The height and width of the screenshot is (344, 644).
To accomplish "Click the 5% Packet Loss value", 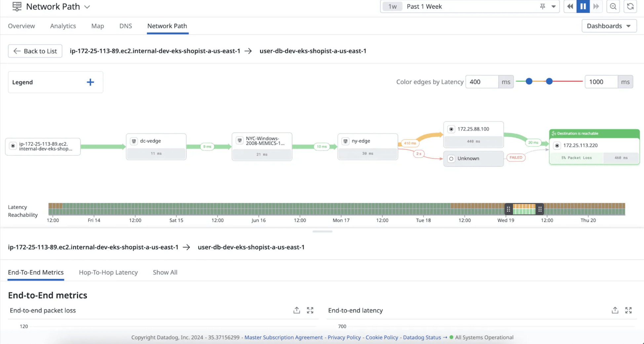I will coord(577,158).
